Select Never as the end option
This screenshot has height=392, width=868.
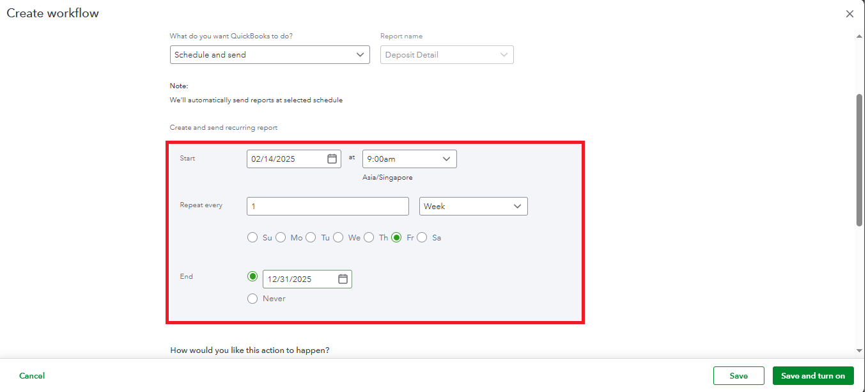point(252,299)
